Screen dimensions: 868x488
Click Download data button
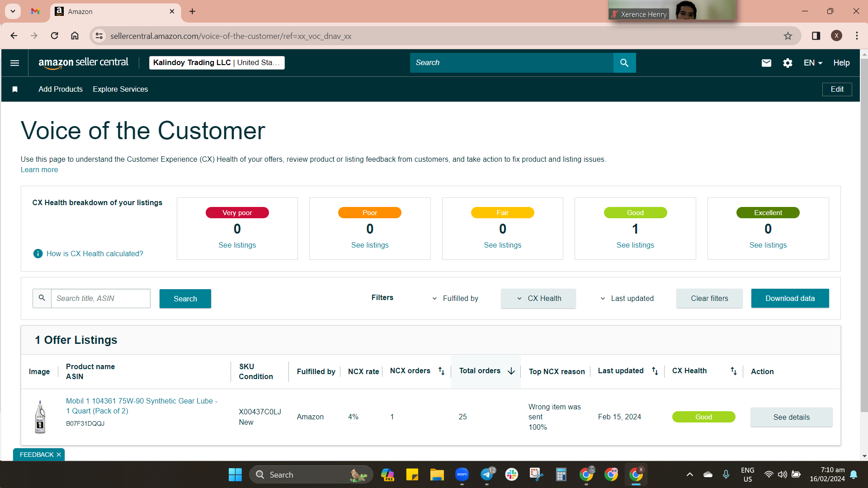coord(790,299)
